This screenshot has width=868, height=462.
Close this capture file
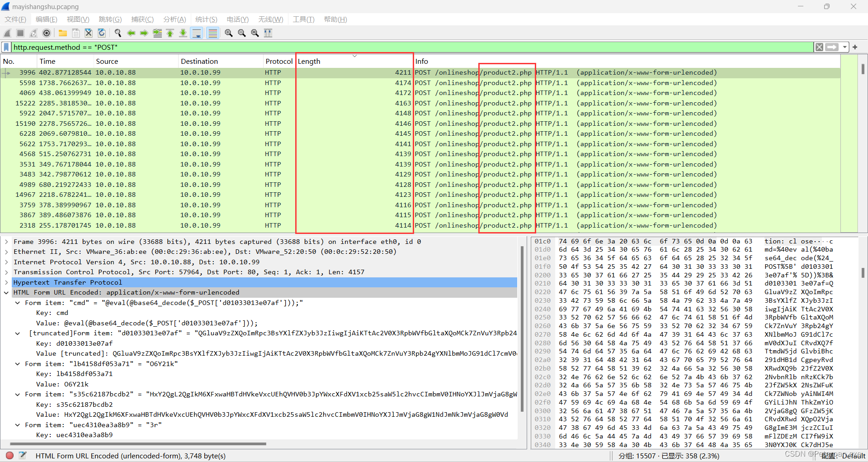(89, 33)
